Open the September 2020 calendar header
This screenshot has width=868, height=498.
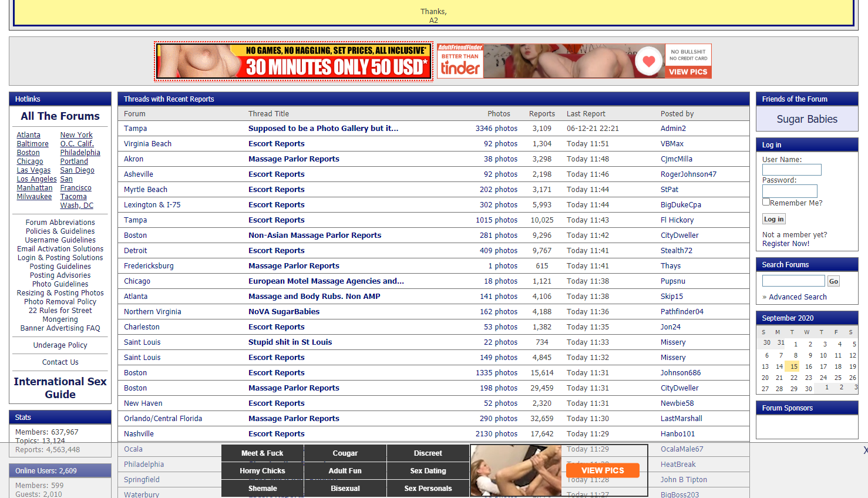tap(788, 318)
